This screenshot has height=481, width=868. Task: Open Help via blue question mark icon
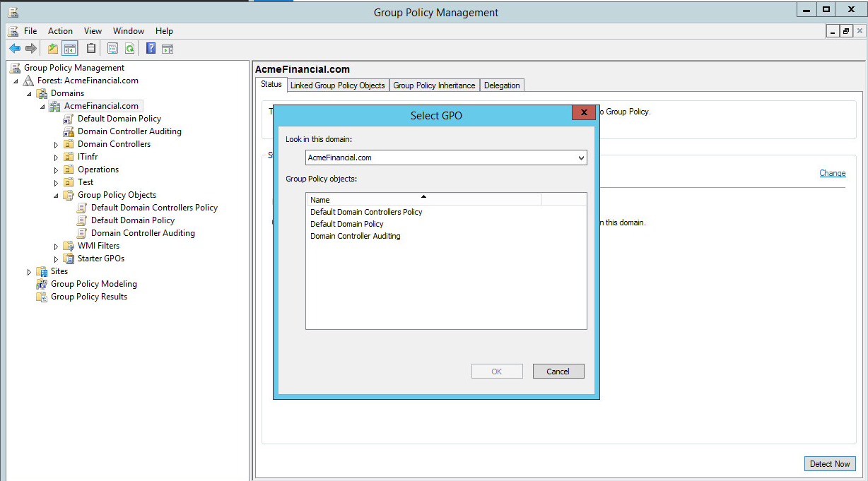click(151, 49)
